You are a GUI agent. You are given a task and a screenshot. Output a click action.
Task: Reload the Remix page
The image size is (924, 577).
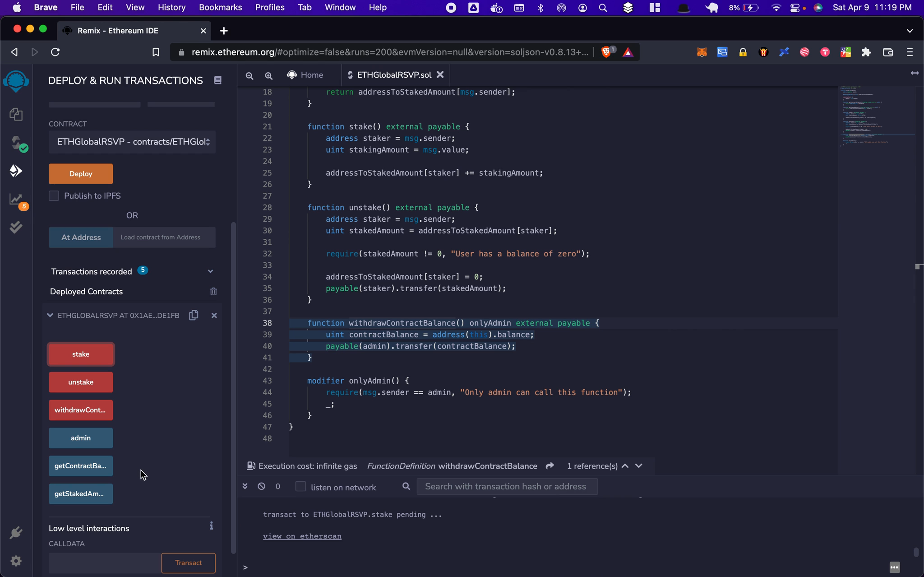[x=55, y=52]
